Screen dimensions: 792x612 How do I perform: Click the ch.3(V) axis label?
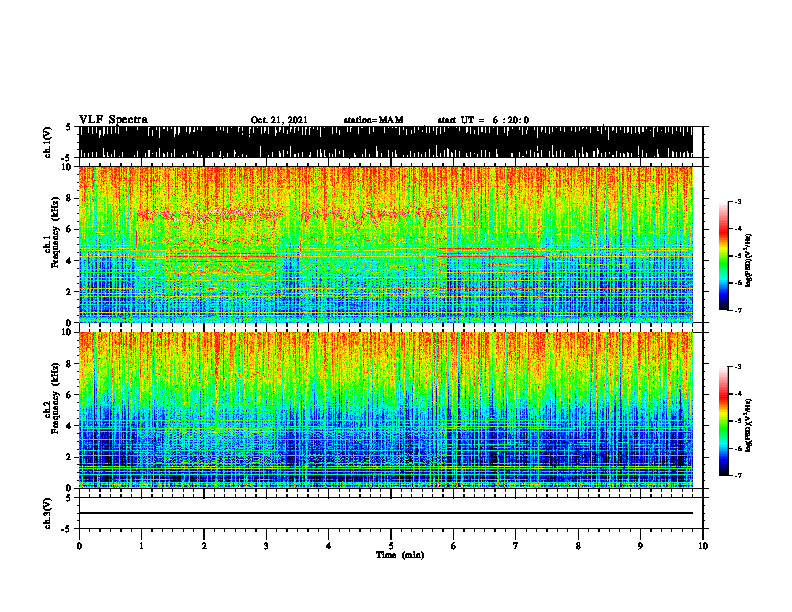coord(48,513)
